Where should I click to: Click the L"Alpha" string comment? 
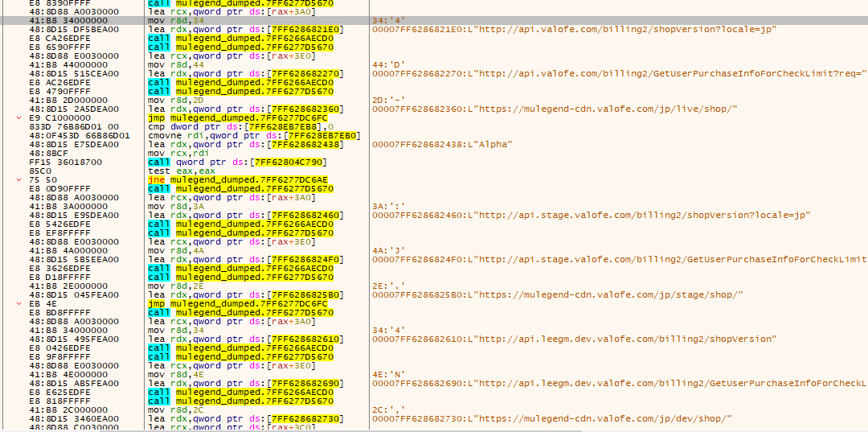tap(444, 145)
